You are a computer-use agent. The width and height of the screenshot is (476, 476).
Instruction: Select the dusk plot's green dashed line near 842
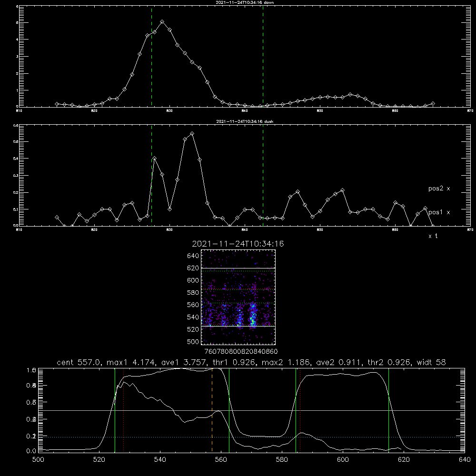pos(263,175)
